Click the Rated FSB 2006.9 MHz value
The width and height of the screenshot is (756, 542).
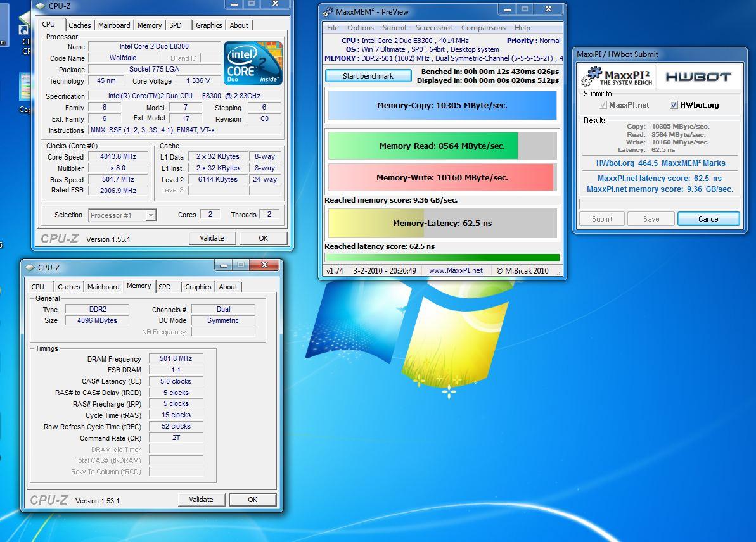pos(118,191)
